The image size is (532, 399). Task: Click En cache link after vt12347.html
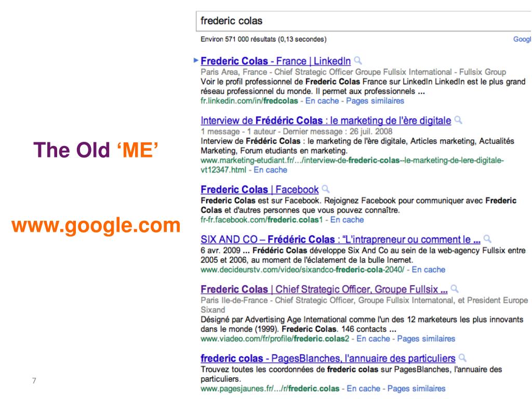point(270,170)
